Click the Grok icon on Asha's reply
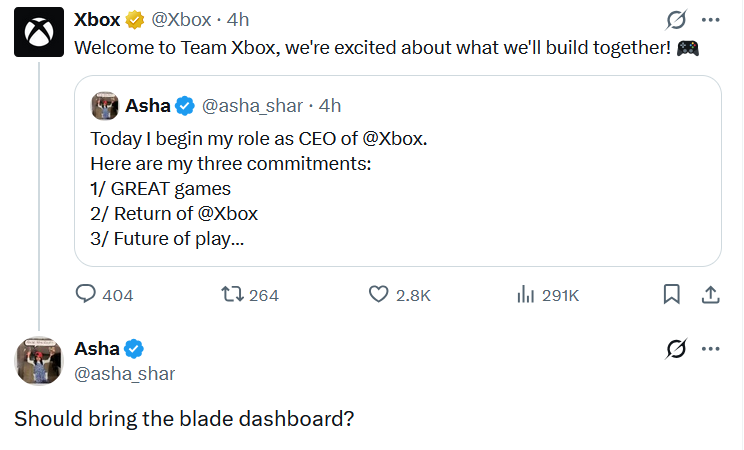The image size is (744, 450). tap(676, 349)
